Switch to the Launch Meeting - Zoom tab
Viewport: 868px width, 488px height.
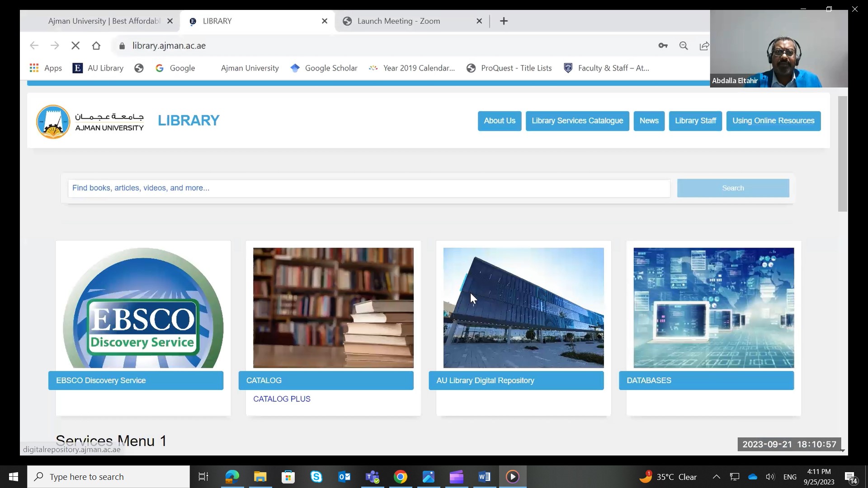pyautogui.click(x=398, y=21)
